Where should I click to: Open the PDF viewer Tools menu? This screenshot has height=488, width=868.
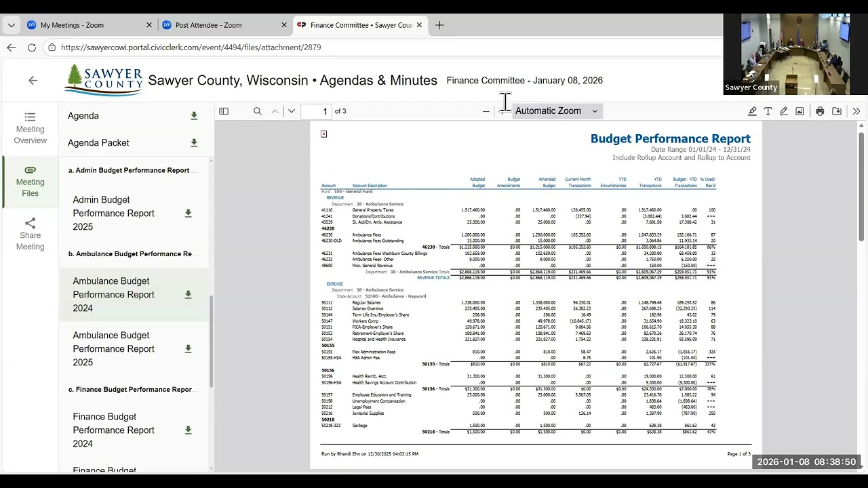point(856,111)
